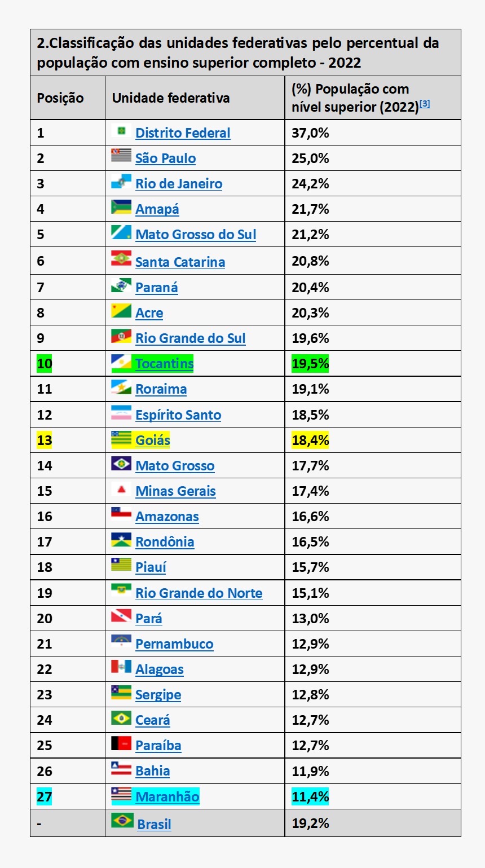Viewport: 485px width, 868px height.
Task: Click the Pará flag icon
Action: pos(121,617)
